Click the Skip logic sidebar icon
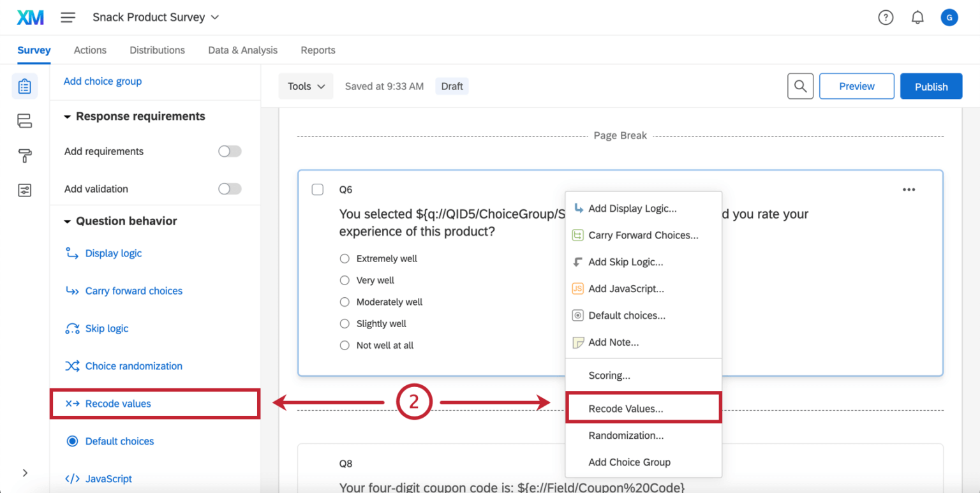This screenshot has height=493, width=980. pos(72,328)
